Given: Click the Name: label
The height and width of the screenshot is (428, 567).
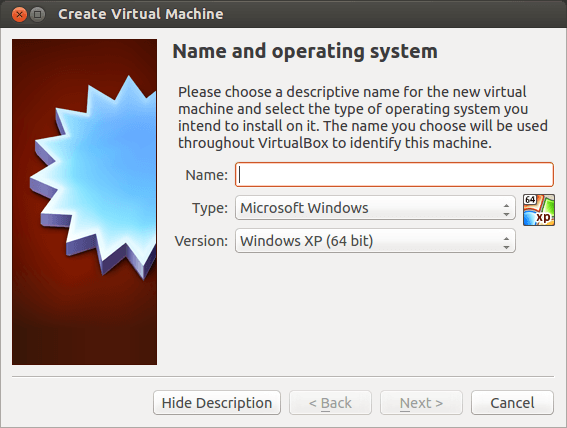Looking at the screenshot, I should click(206, 175).
